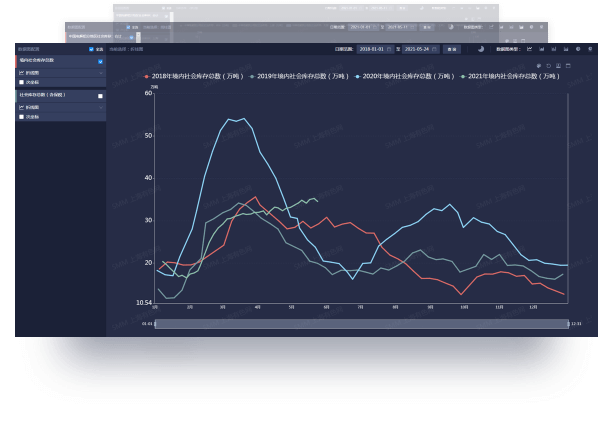
Task: Toggle the 全选 select-all checkbox
Action: (91, 48)
